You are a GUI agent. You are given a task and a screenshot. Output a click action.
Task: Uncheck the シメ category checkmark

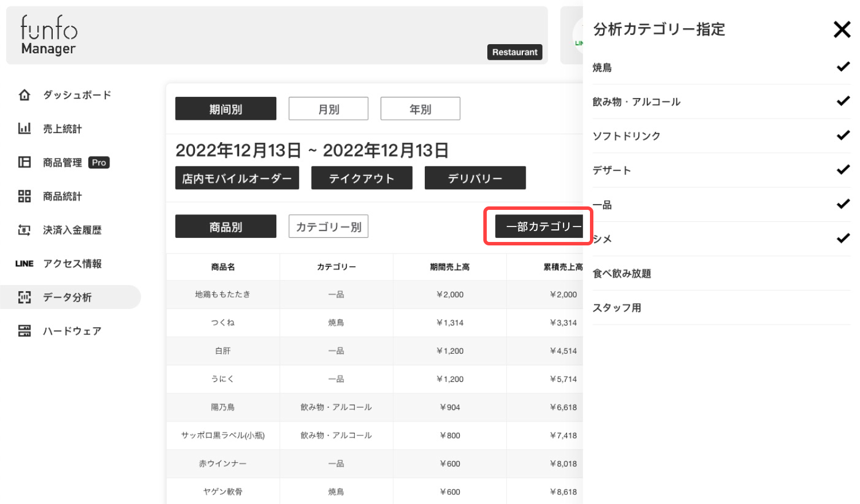(x=843, y=239)
